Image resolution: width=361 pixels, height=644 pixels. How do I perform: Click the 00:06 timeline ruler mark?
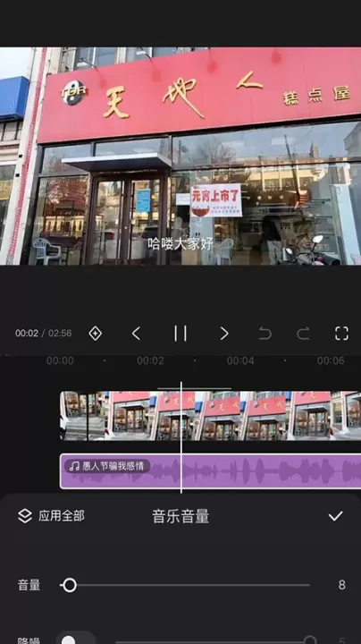[x=331, y=360]
